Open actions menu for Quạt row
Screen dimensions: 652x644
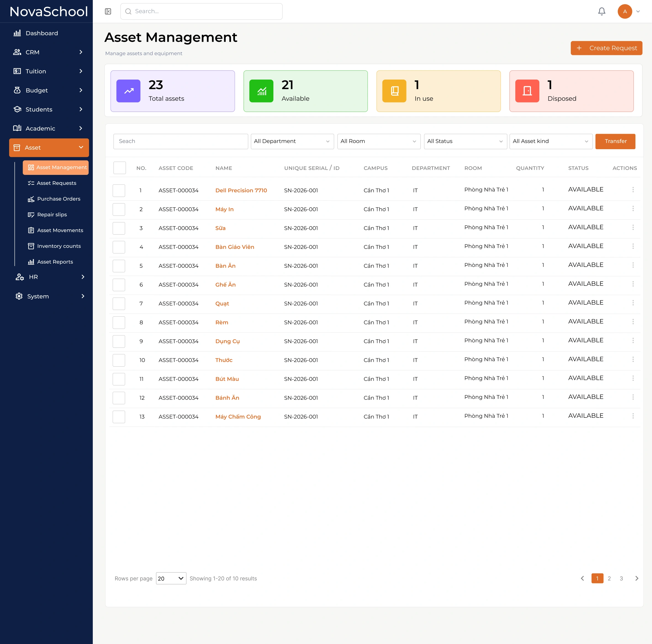tap(633, 303)
